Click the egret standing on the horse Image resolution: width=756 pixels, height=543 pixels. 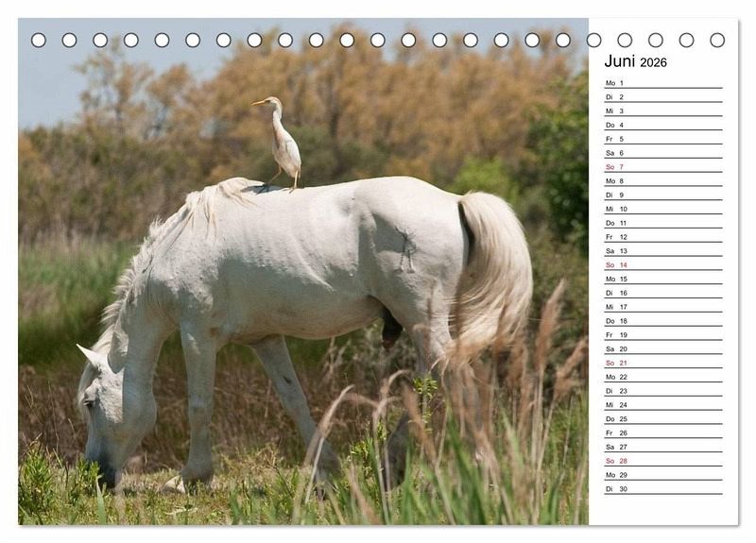click(282, 140)
